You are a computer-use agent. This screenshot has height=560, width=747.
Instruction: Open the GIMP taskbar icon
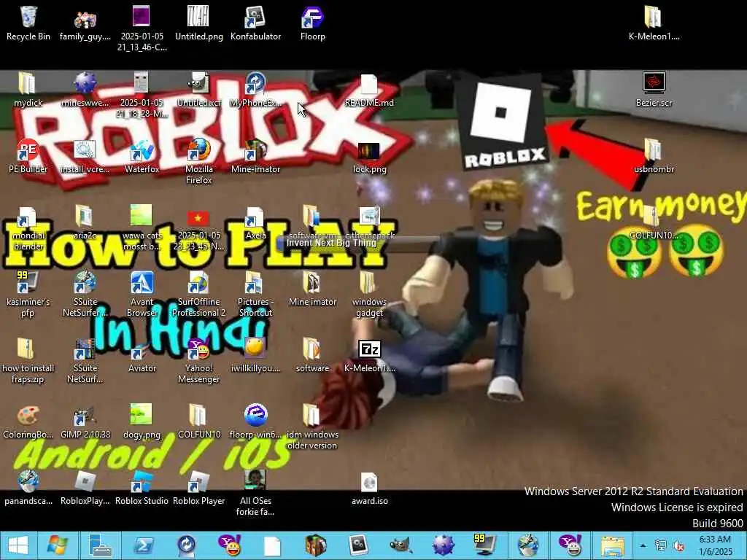pos(400,545)
